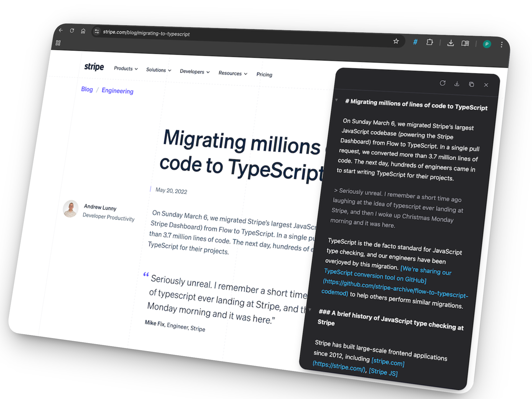The height and width of the screenshot is (399, 532).
Task: Open browser downloads icon
Action: coord(451,43)
